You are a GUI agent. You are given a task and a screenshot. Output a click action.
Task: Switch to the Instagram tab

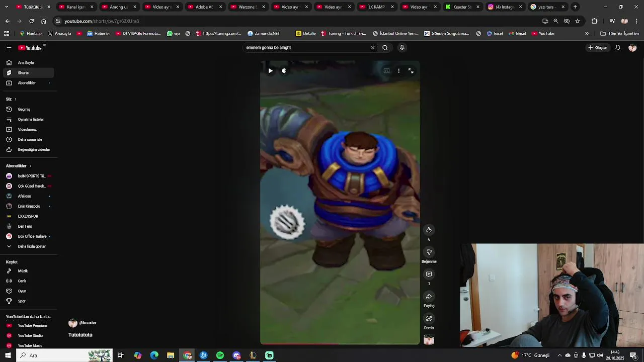pos(505,7)
